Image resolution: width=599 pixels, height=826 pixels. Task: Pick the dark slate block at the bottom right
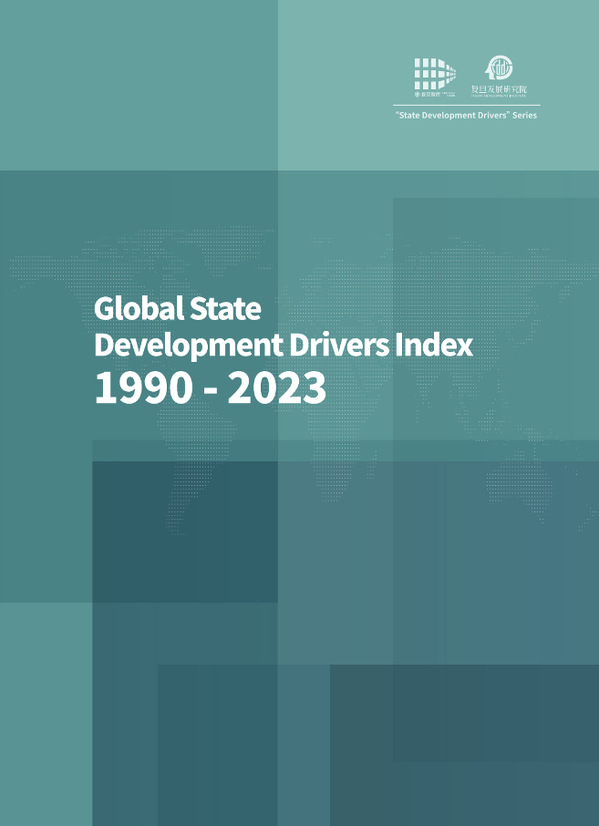(x=464, y=745)
